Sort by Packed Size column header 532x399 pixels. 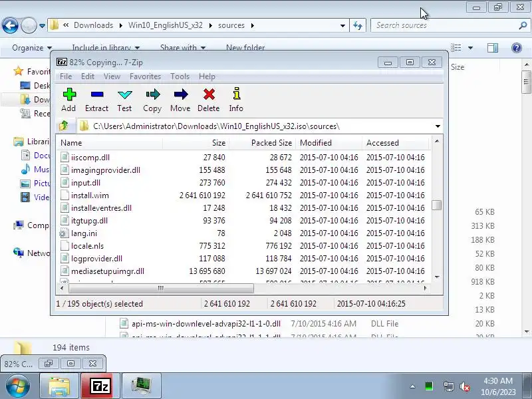click(262, 143)
